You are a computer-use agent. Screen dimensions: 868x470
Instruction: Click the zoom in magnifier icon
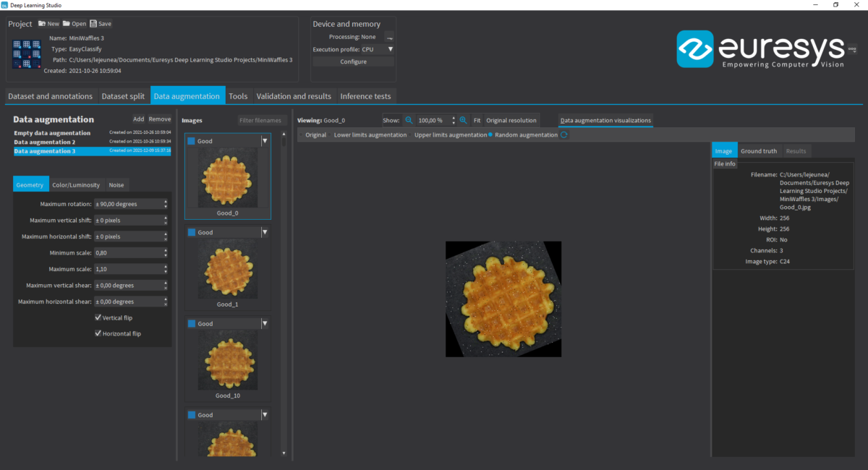[464, 120]
